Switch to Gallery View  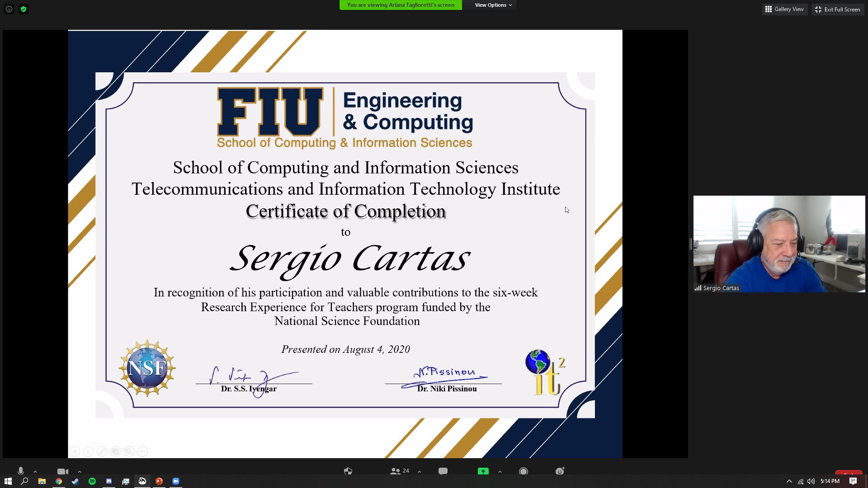click(784, 9)
